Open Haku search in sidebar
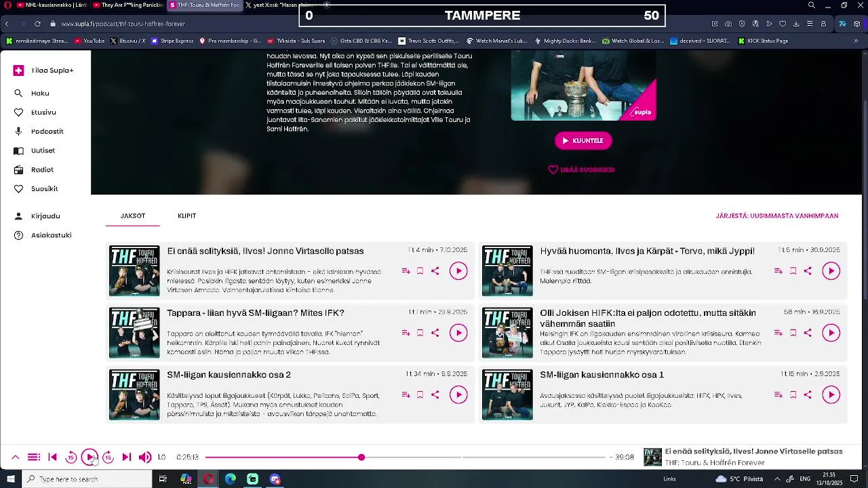The width and height of the screenshot is (868, 488). 32,93
